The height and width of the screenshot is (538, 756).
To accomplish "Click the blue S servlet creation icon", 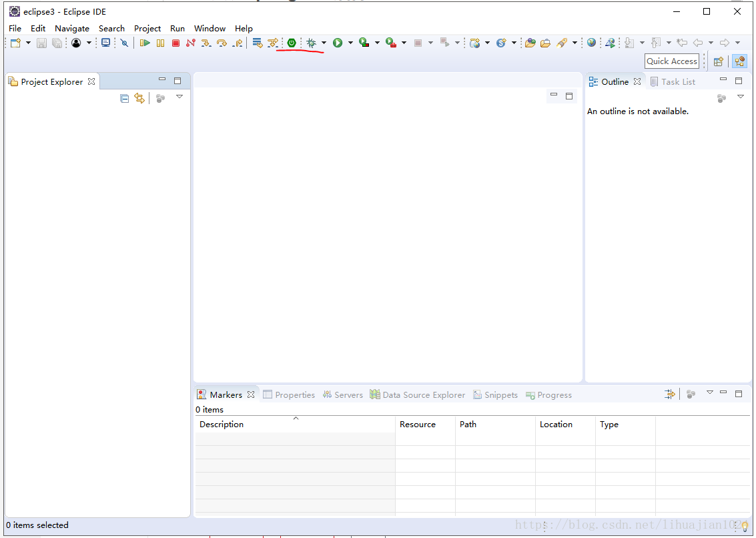I will [501, 43].
